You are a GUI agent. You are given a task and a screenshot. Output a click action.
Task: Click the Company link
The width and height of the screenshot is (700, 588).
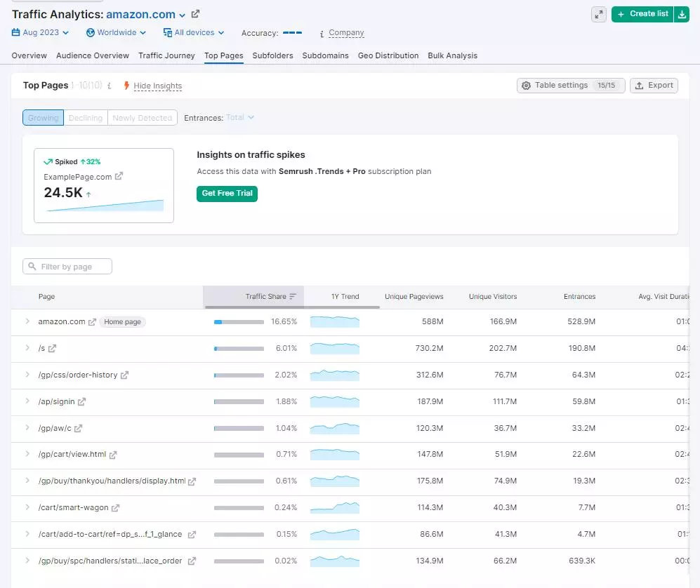(x=346, y=32)
